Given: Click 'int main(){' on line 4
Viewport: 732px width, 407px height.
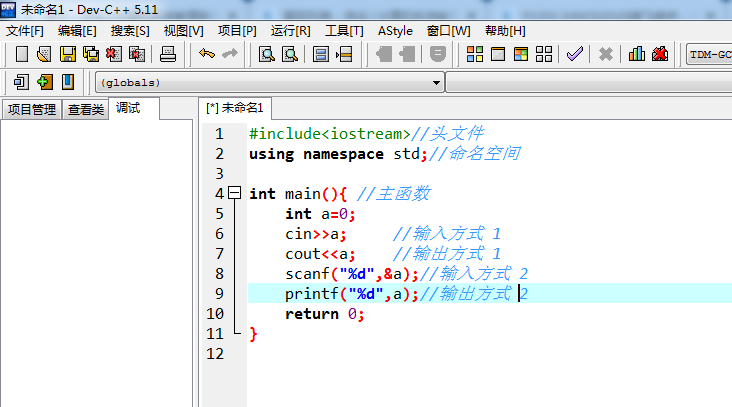Looking at the screenshot, I should pyautogui.click(x=298, y=194).
